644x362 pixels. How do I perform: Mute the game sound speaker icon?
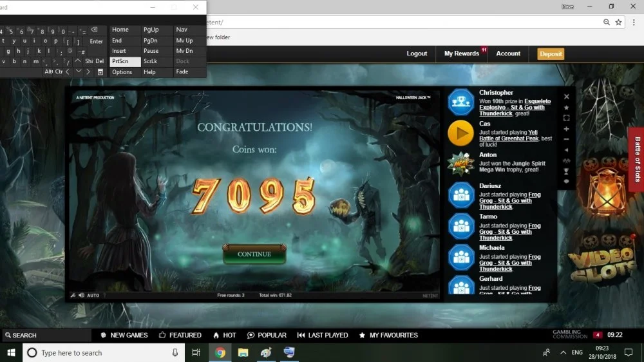pos(81,295)
